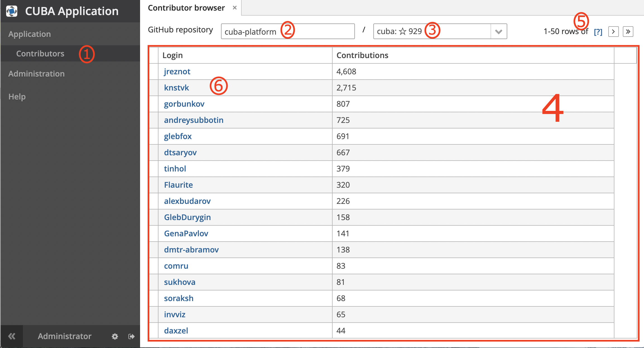The image size is (644, 348).
Task: Switch to the Contributor browser tab
Action: pyautogui.click(x=186, y=8)
